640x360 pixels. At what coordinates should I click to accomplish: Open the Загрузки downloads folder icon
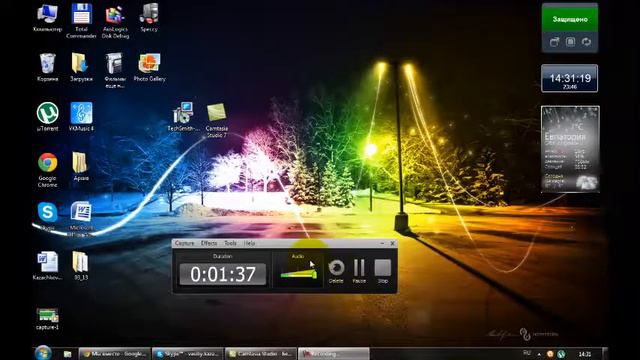81,67
